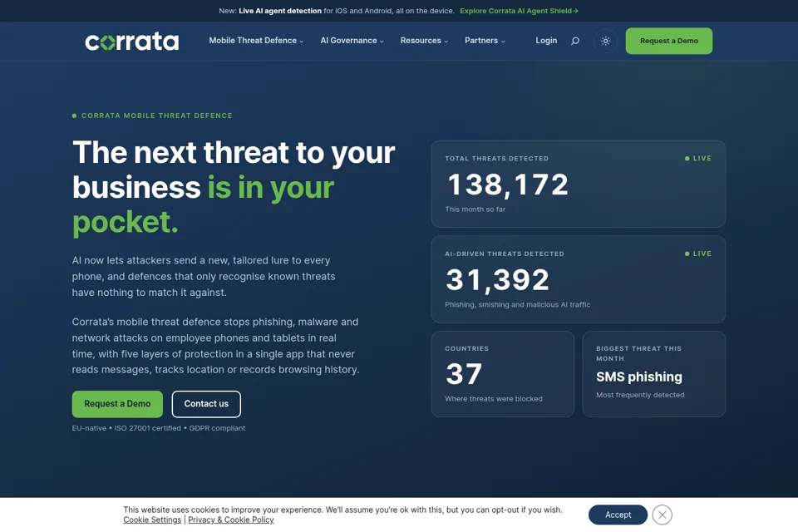The height and width of the screenshot is (532, 798).
Task: Expand AI Governance menu
Action: [352, 41]
